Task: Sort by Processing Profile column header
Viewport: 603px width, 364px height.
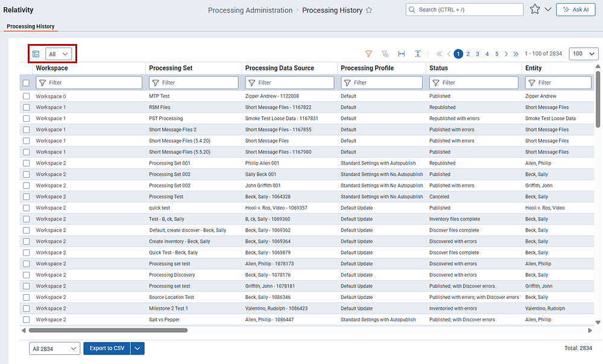Action: (367, 68)
